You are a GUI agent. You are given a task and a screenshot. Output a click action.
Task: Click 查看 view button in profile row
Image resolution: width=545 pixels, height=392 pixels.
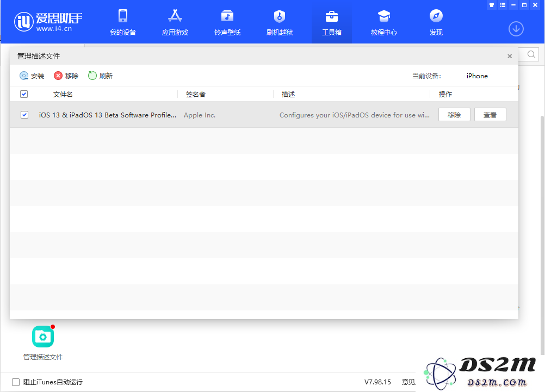490,115
